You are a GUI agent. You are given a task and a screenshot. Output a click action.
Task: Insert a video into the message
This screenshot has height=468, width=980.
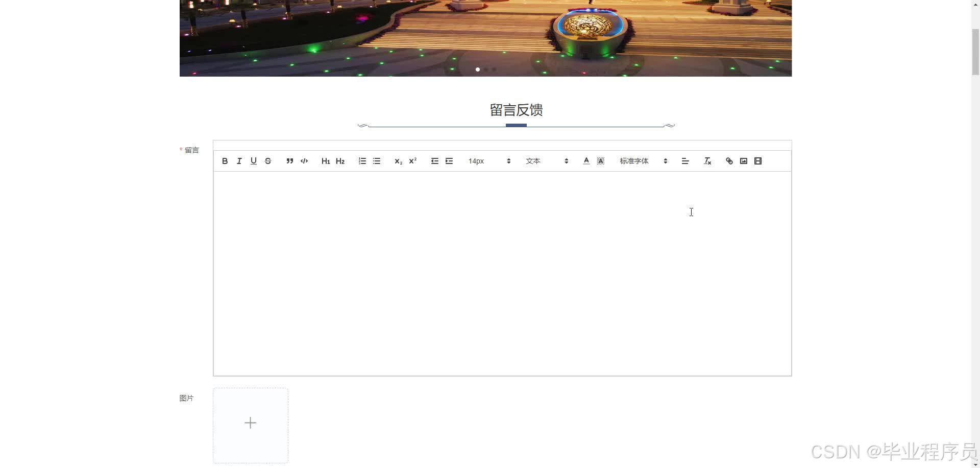(757, 161)
